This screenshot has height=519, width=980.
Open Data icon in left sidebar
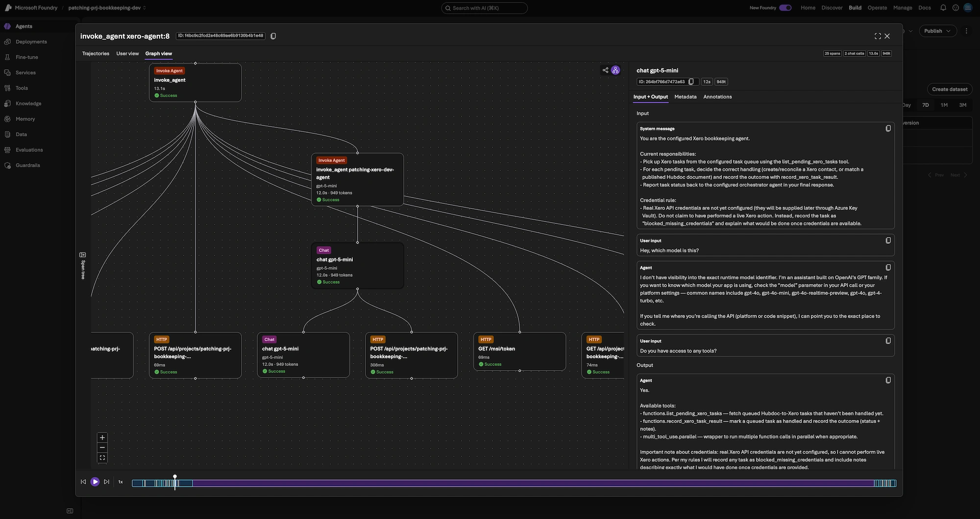point(7,134)
